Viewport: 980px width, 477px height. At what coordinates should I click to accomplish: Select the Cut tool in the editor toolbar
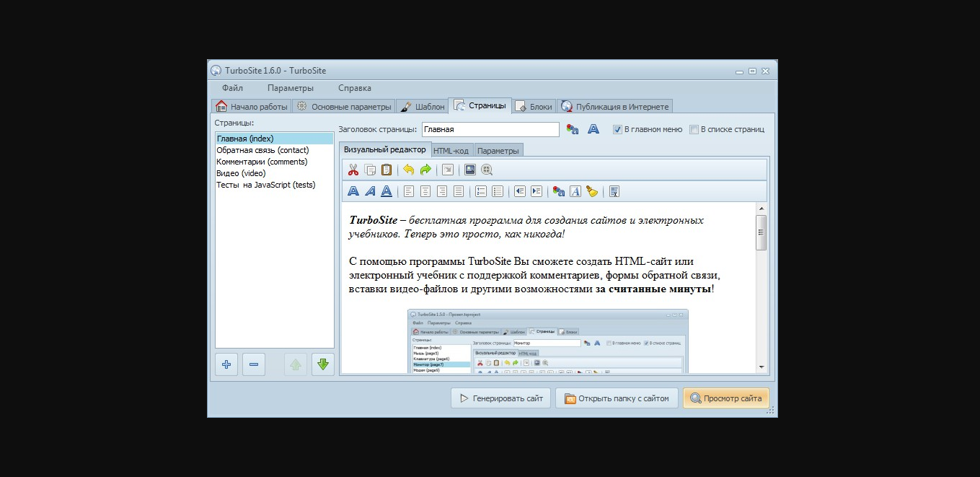[x=353, y=170]
